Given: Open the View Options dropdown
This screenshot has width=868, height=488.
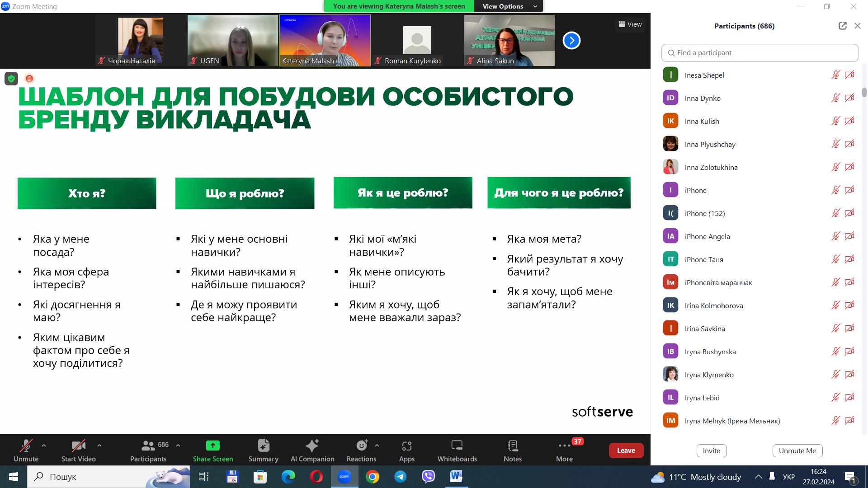Looking at the screenshot, I should 509,6.
